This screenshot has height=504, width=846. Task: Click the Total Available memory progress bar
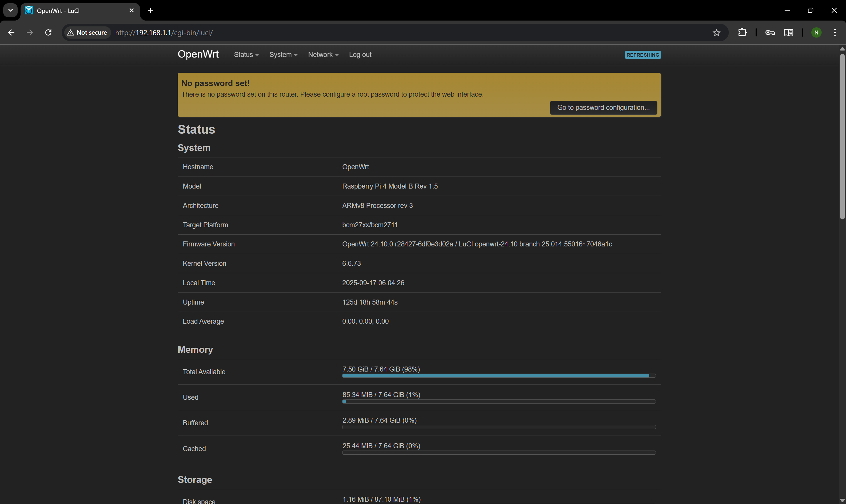coord(498,375)
